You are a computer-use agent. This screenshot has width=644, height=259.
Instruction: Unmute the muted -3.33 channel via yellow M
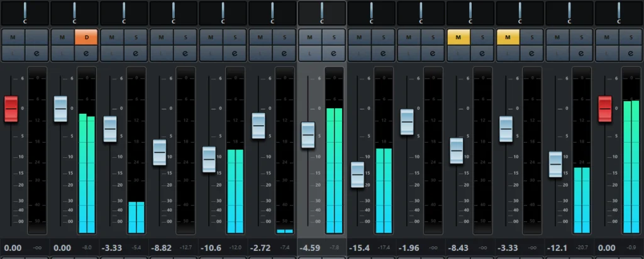click(x=508, y=37)
